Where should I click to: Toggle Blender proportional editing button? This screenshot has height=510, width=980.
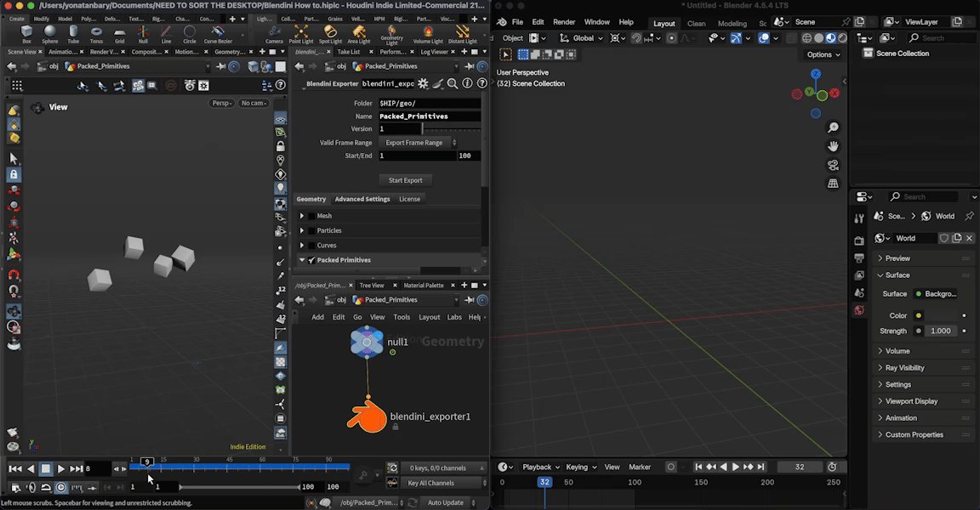tap(671, 38)
